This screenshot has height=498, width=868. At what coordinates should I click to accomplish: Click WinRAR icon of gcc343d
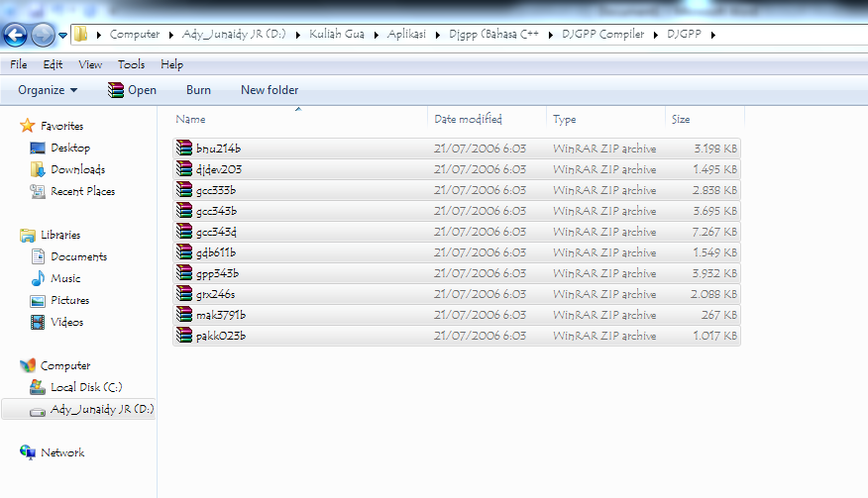[183, 231]
